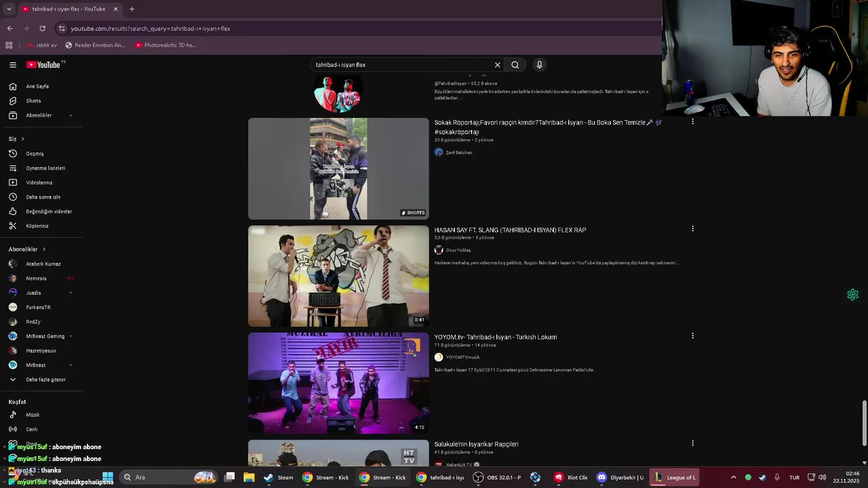Screen dimensions: 868x488
Task: Open Reader Emotion An... bookmark
Action: tap(96, 45)
